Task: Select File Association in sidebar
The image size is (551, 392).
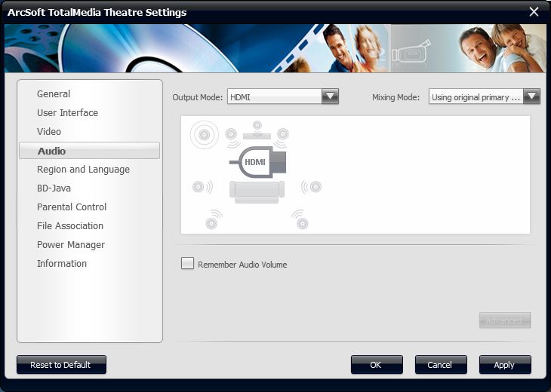Action: click(70, 225)
